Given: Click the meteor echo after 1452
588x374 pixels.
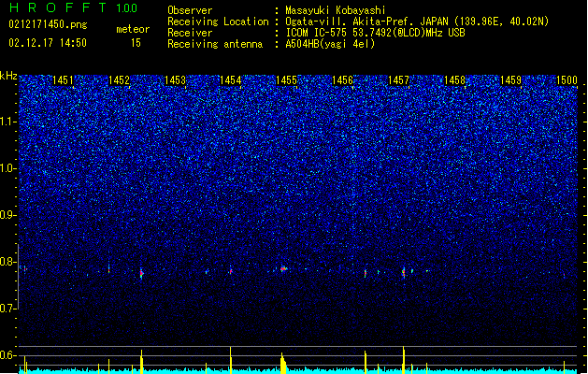Looking at the screenshot, I should tap(141, 273).
